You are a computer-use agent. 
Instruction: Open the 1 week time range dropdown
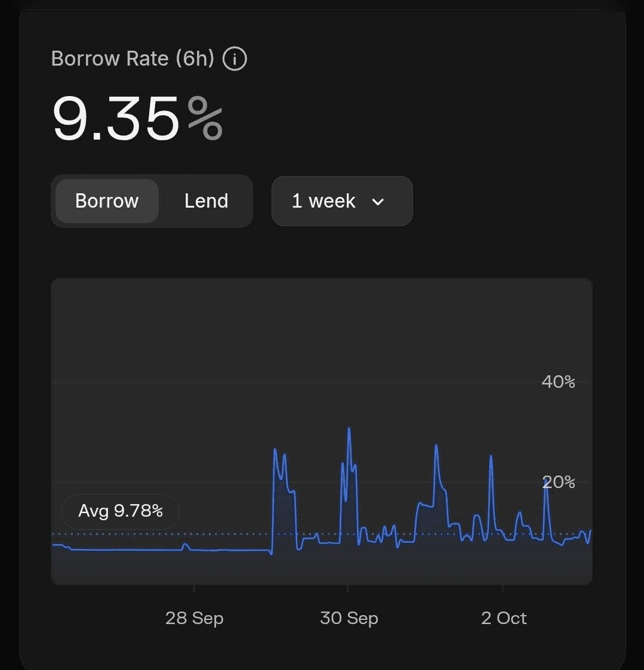pos(342,201)
